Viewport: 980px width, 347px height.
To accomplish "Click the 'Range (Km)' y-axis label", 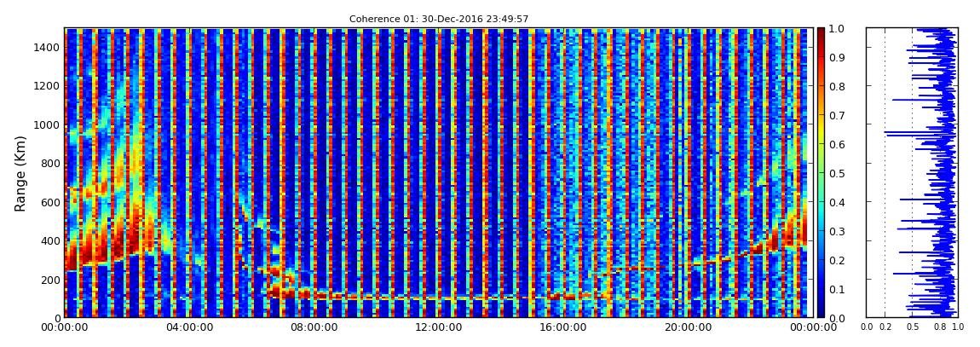I will tap(20, 173).
